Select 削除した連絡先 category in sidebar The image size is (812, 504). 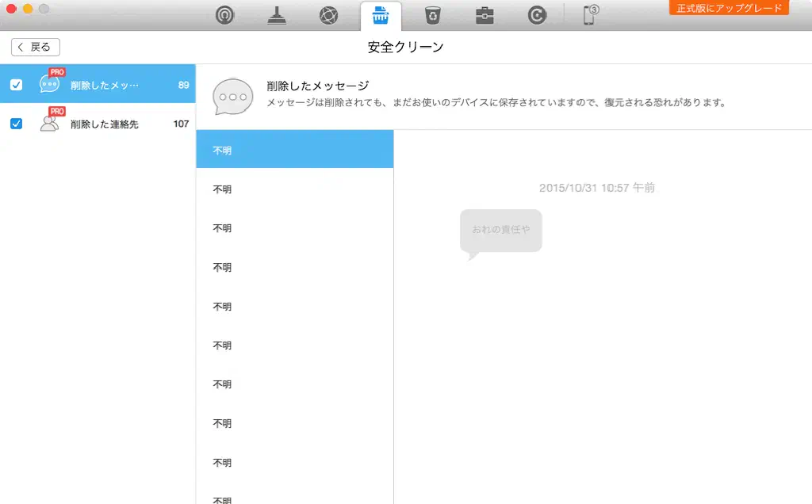[104, 124]
